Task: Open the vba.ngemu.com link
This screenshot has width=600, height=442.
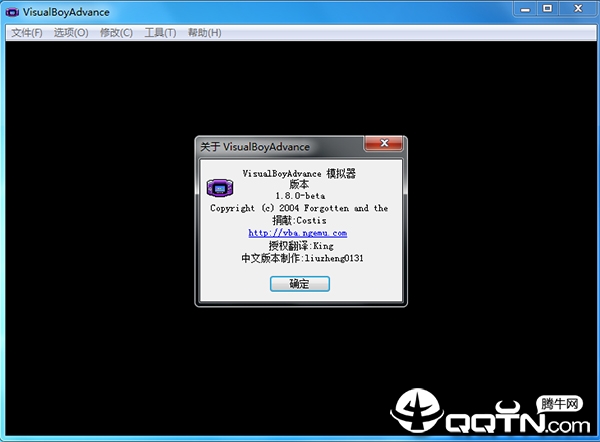Action: click(298, 233)
